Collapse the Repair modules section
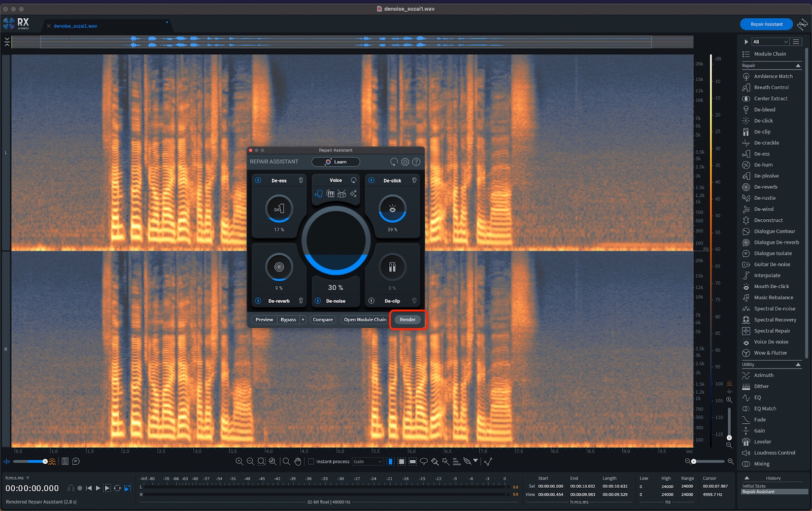 798,65
